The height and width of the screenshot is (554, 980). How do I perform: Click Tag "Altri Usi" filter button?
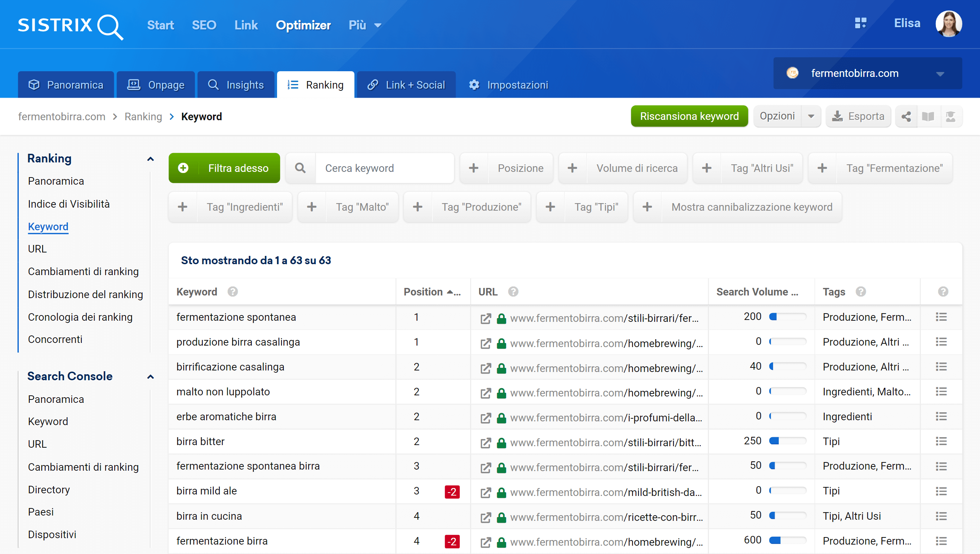coord(747,168)
